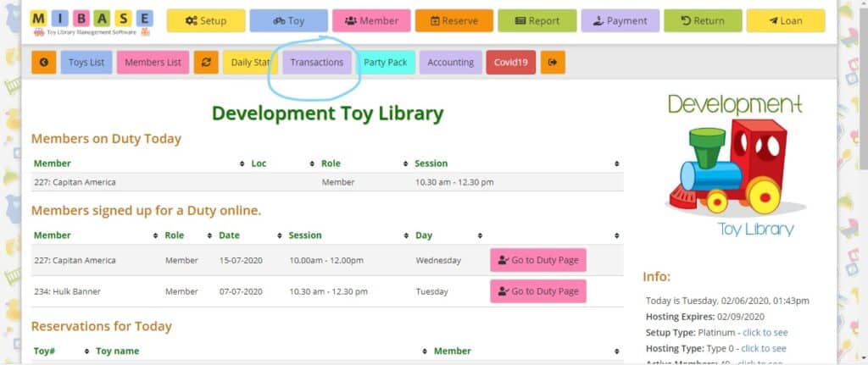Sort reservations by Member column

(x=526, y=351)
